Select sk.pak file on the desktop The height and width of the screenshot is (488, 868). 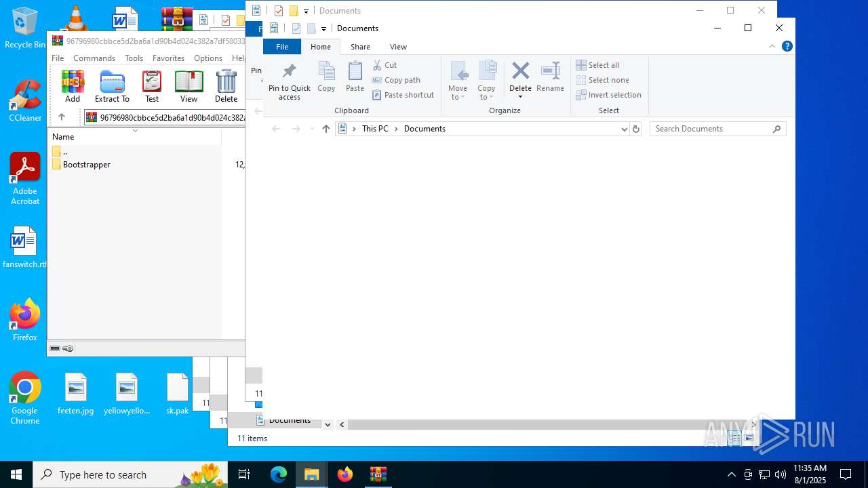(x=178, y=394)
